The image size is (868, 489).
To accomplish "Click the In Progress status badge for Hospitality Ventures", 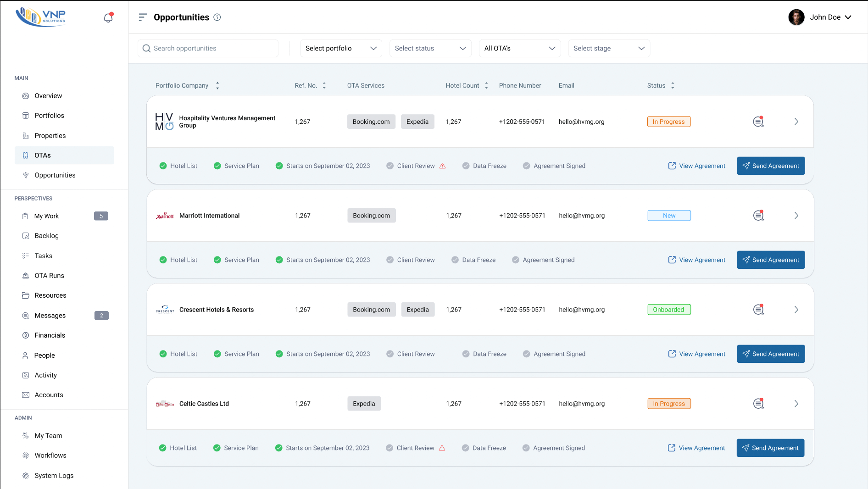I will coord(668,122).
